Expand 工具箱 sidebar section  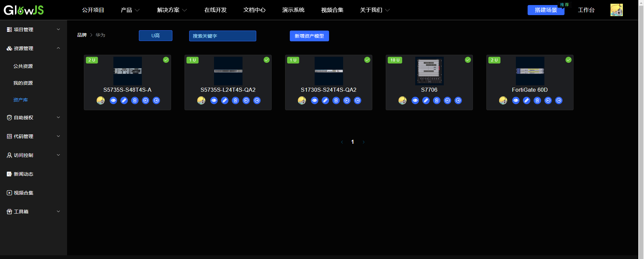click(34, 212)
